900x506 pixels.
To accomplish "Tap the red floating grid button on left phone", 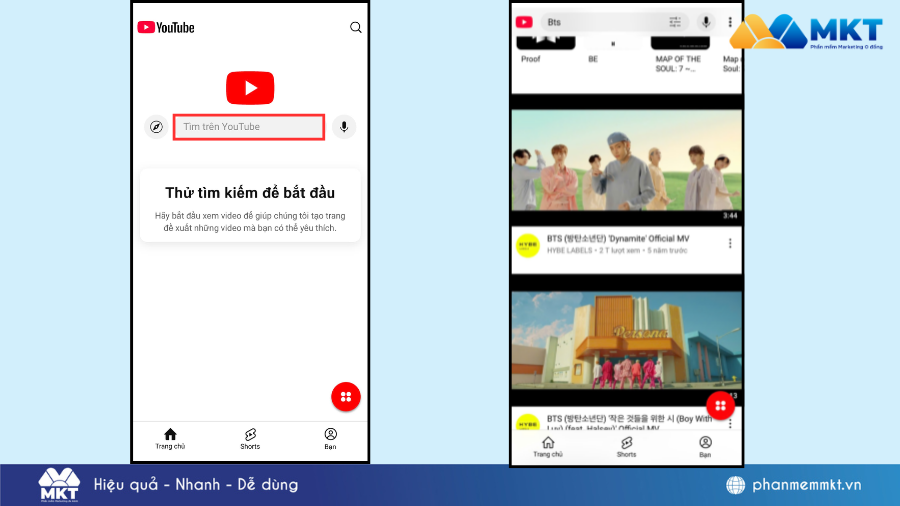I will point(346,396).
